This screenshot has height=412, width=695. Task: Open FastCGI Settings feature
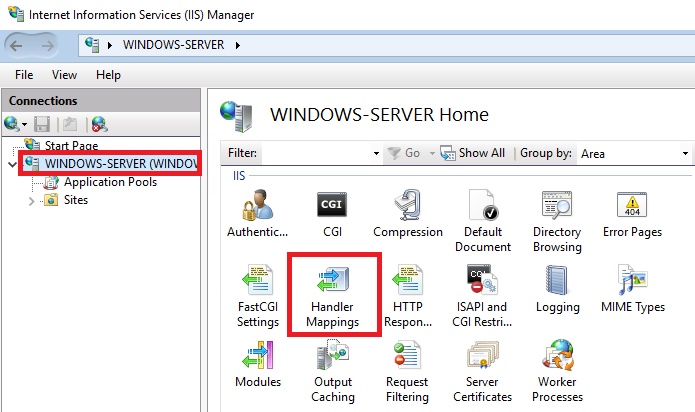click(x=258, y=295)
